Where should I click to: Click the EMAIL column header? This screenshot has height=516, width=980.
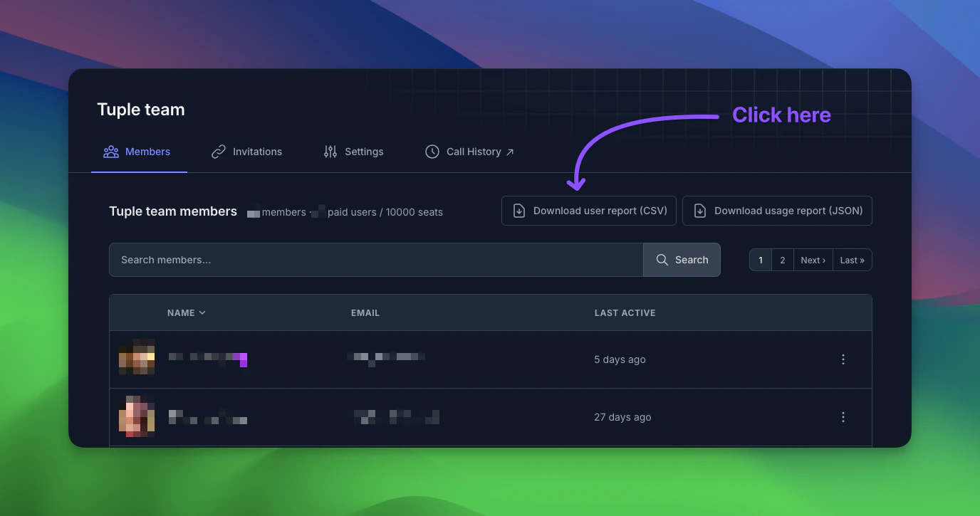tap(365, 312)
